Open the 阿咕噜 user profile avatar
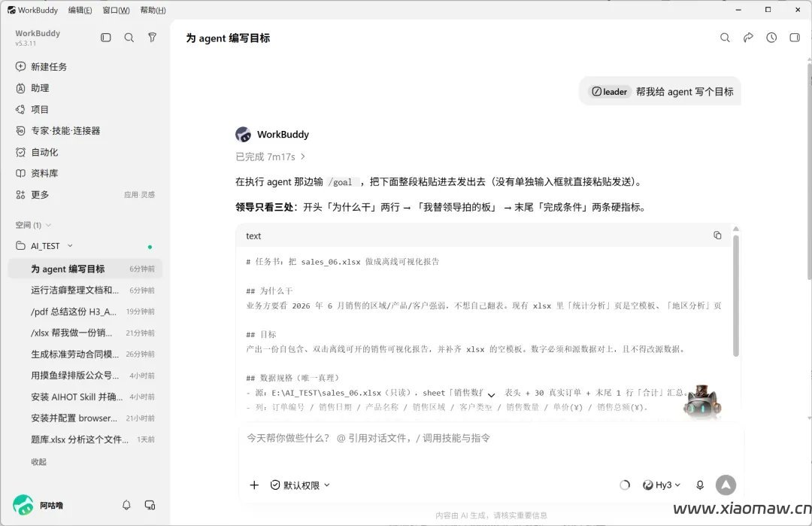 pos(23,505)
